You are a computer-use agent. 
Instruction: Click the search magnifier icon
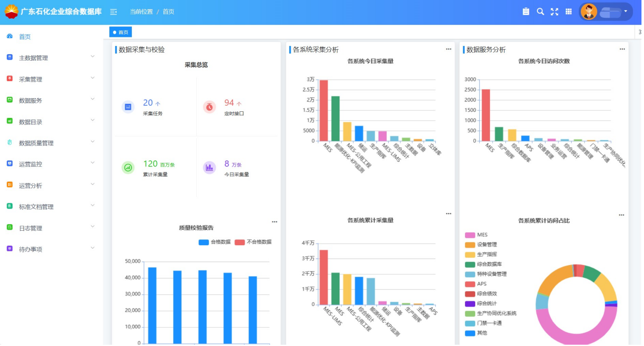(540, 12)
